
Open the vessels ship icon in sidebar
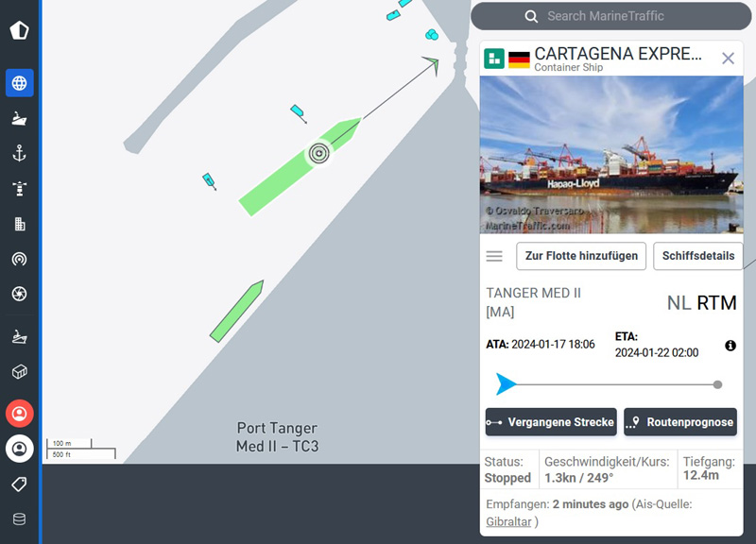(x=19, y=118)
